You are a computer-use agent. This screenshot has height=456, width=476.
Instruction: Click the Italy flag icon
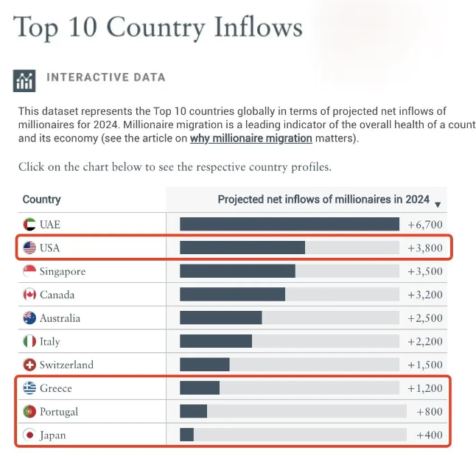(x=29, y=342)
